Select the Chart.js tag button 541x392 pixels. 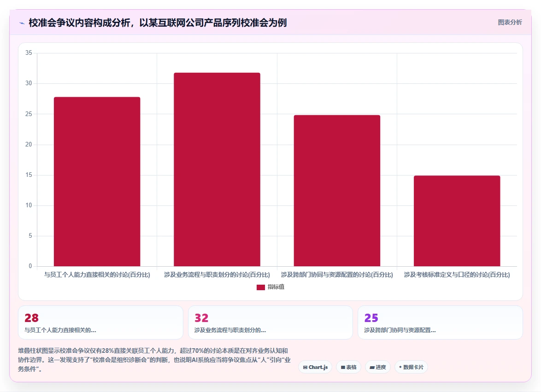pos(315,367)
